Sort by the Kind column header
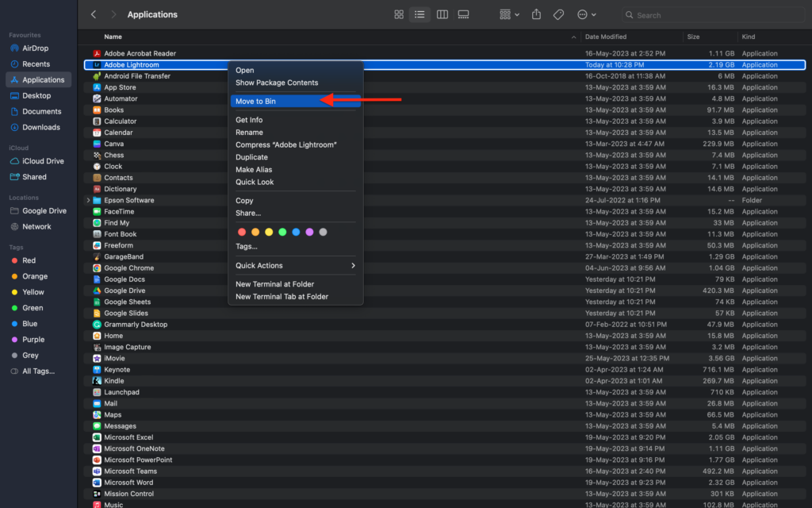The height and width of the screenshot is (508, 812). click(749, 37)
